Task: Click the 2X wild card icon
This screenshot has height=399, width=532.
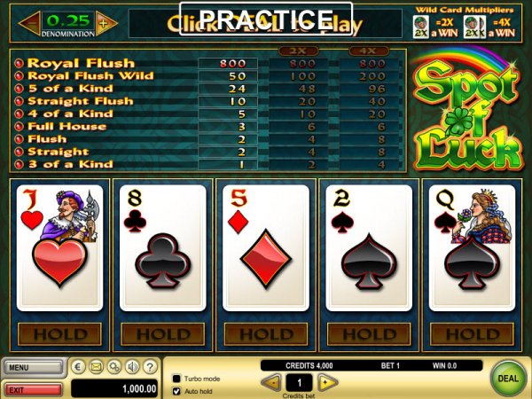Action: tap(420, 27)
